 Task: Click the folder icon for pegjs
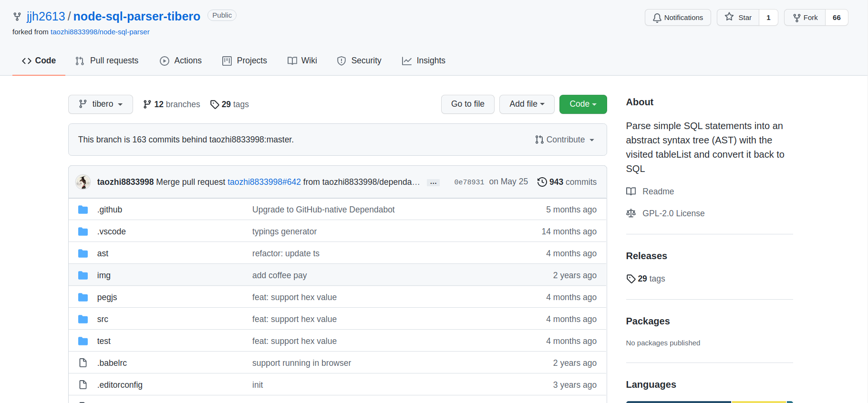pos(83,297)
